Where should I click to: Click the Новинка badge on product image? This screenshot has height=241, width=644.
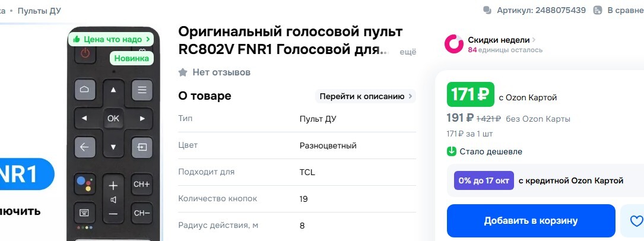pyautogui.click(x=132, y=58)
